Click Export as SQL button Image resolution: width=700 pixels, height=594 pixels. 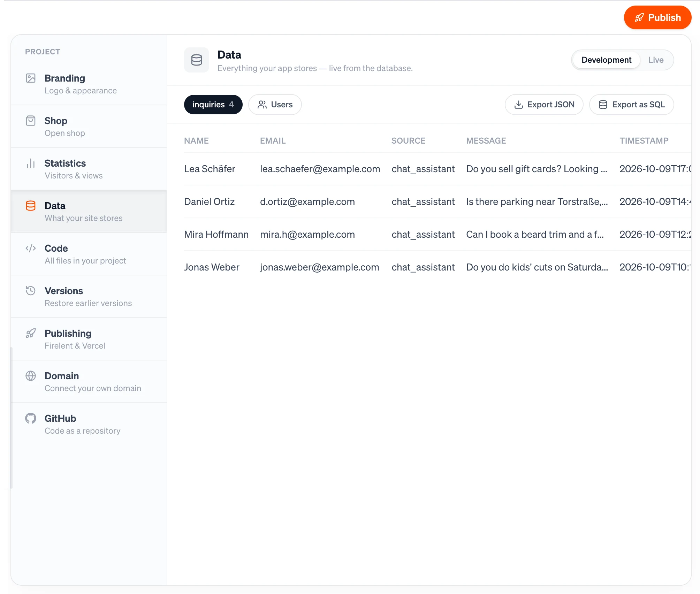(x=631, y=105)
